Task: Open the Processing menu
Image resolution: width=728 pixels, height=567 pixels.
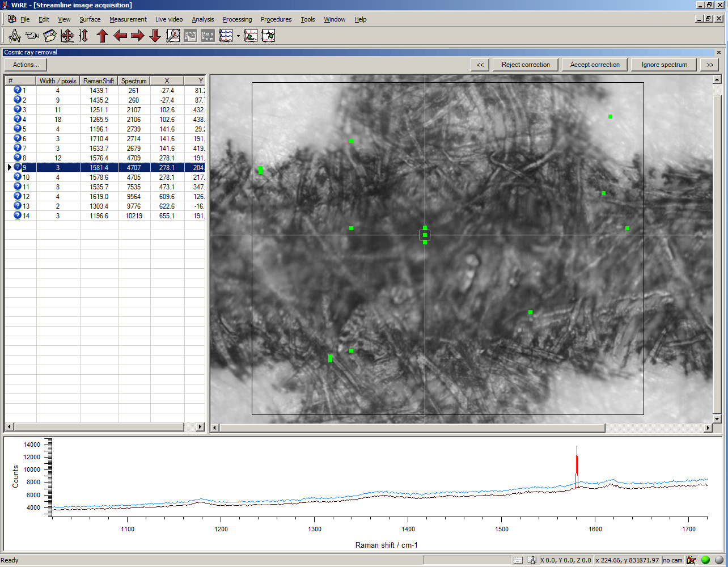Action: (237, 19)
